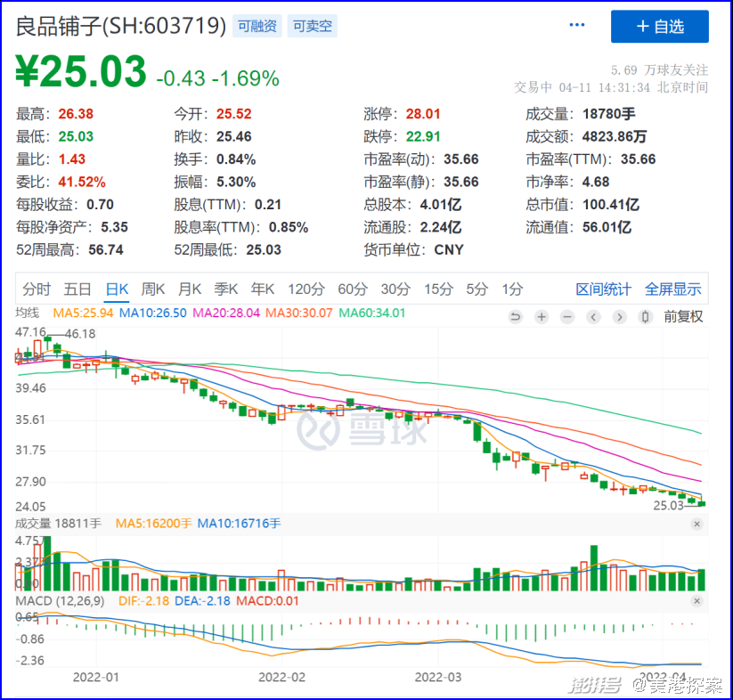Image resolution: width=733 pixels, height=700 pixels.
Task: Open the three-dots more options menu
Action: [578, 27]
